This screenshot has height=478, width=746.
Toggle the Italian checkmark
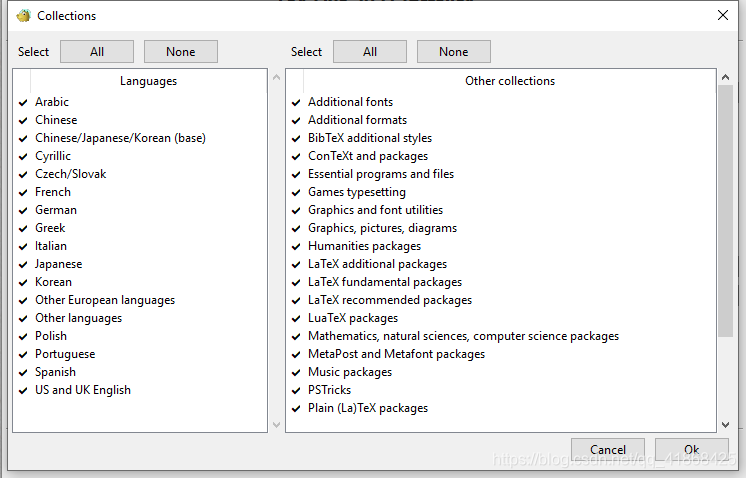[23, 246]
